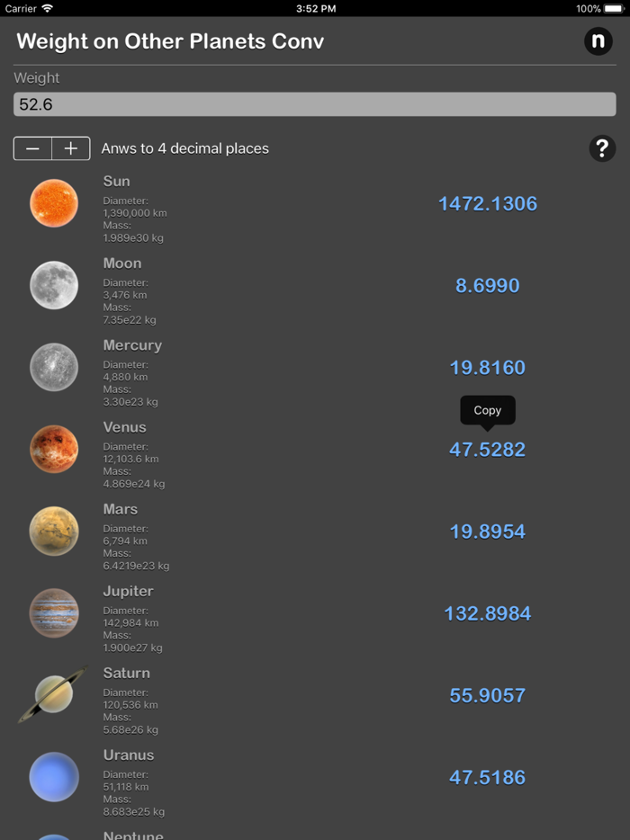The width and height of the screenshot is (630, 840).
Task: Click the Copy button above Venus result
Action: [x=487, y=410]
